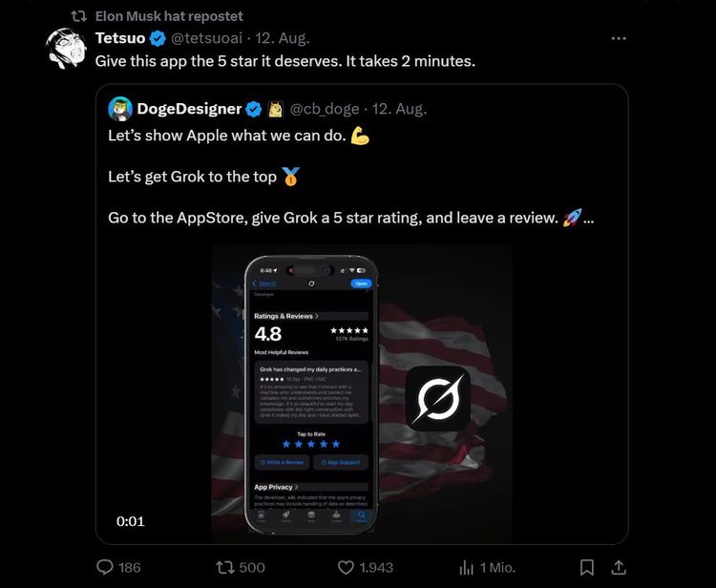Repost this tweet via retweet icon
This screenshot has height=588, width=716.
226,567
